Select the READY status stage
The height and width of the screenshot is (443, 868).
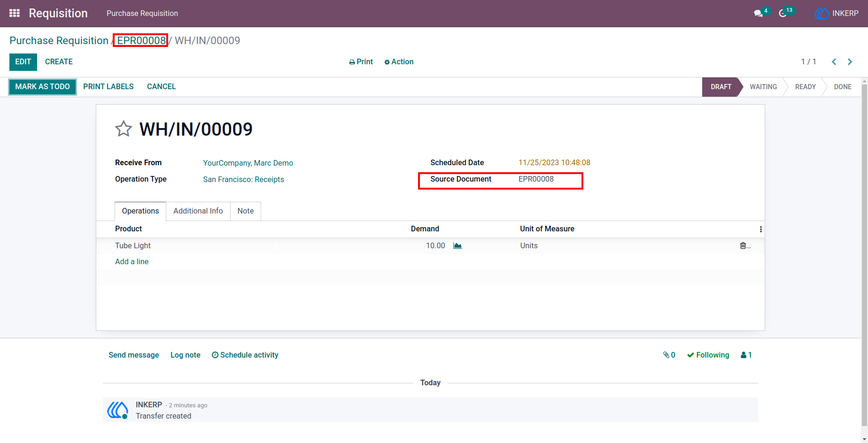point(805,87)
